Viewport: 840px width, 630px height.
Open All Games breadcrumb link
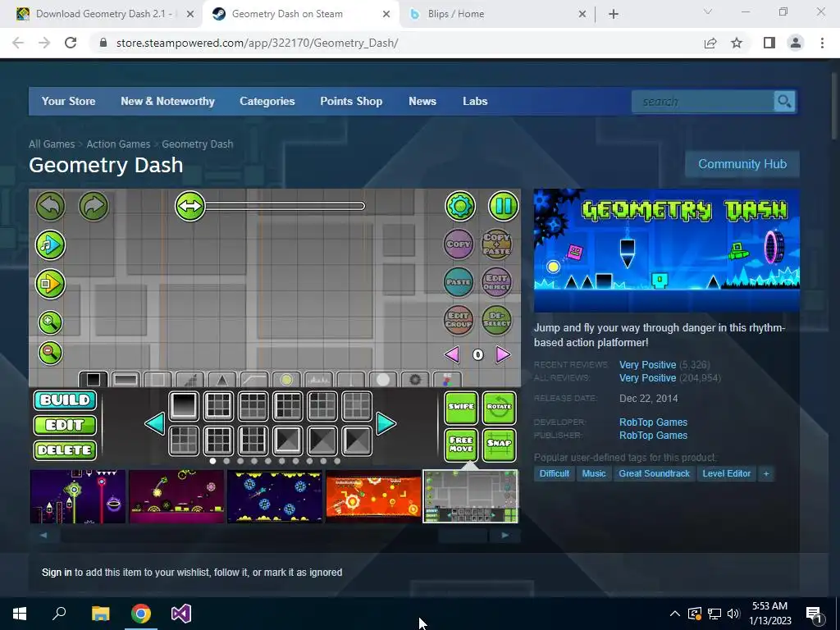pyautogui.click(x=52, y=144)
